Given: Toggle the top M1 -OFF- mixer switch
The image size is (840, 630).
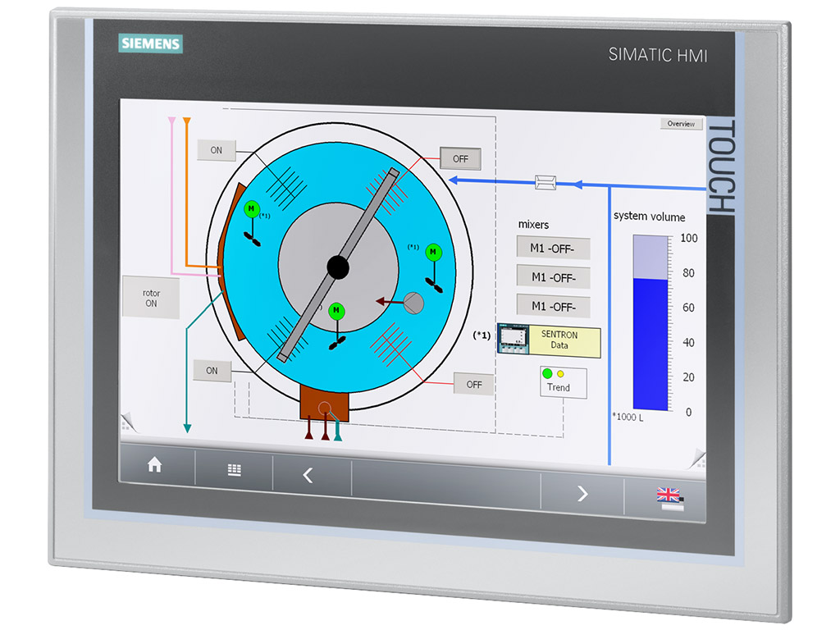Looking at the screenshot, I should click(x=553, y=249).
